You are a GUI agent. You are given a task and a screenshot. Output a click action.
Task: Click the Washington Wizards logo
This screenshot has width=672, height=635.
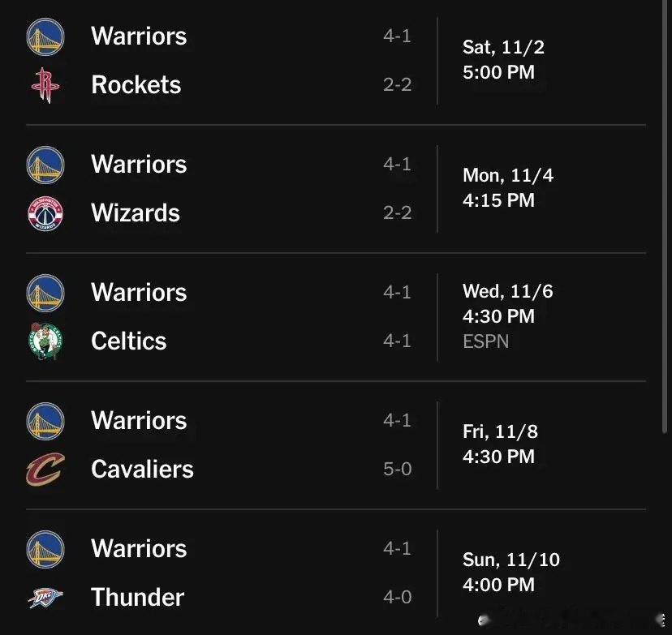(x=45, y=213)
